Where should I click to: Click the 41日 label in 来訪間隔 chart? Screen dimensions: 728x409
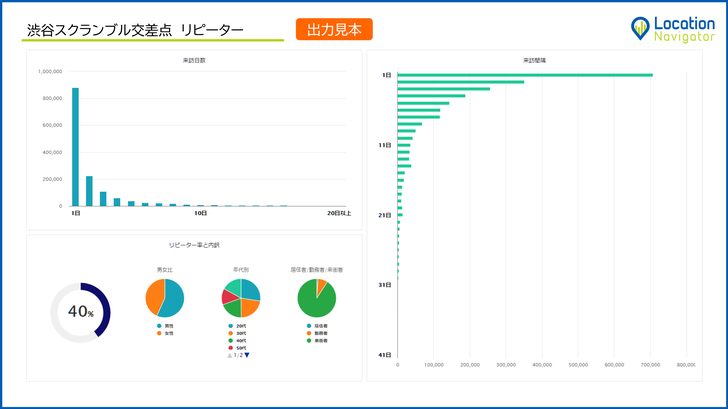pos(385,355)
